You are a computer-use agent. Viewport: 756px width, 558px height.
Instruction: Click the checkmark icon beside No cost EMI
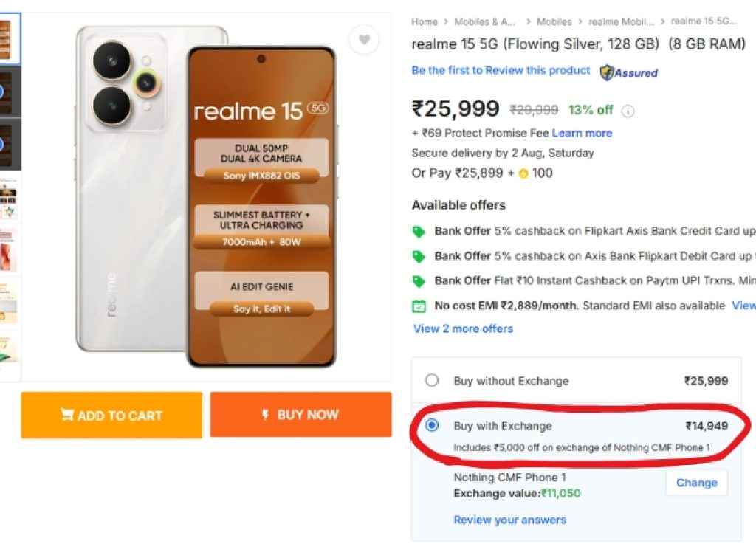click(x=419, y=306)
